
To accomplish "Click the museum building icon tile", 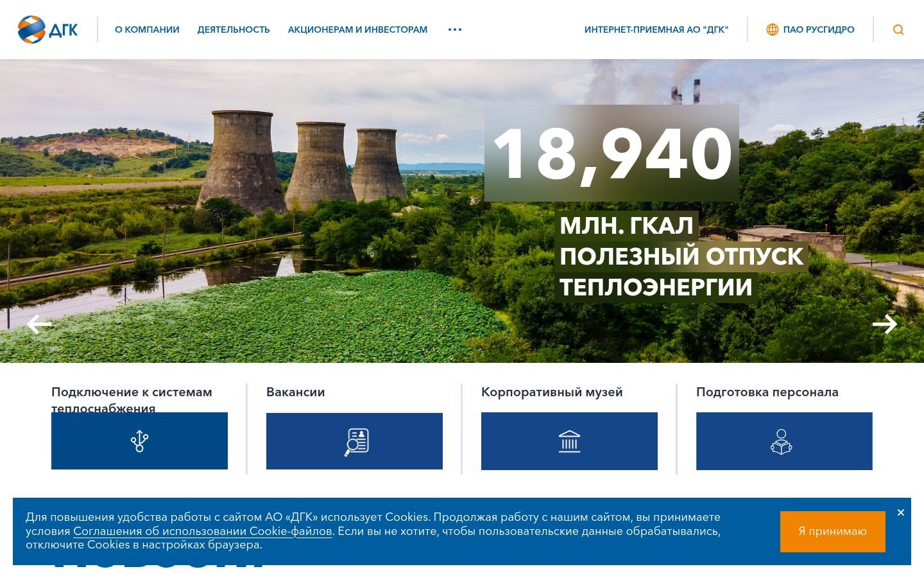I will point(569,441).
